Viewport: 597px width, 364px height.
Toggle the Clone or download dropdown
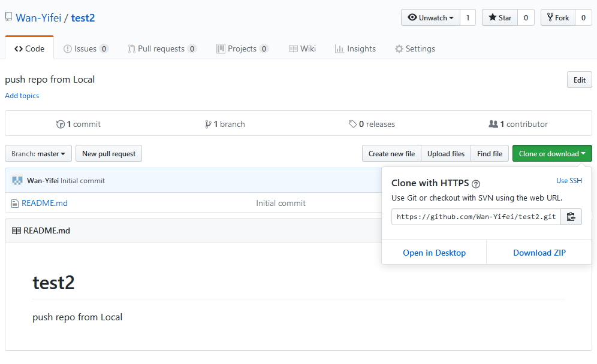tap(552, 154)
